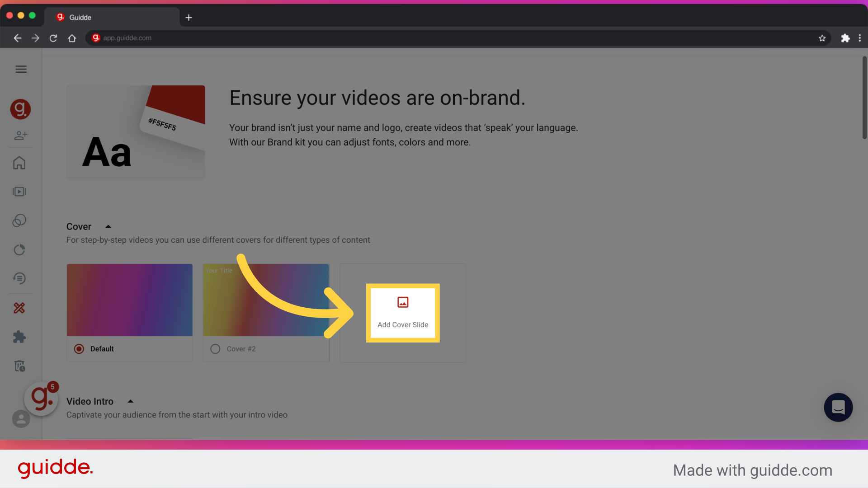
Task: Open the chat support bubble
Action: 838,407
